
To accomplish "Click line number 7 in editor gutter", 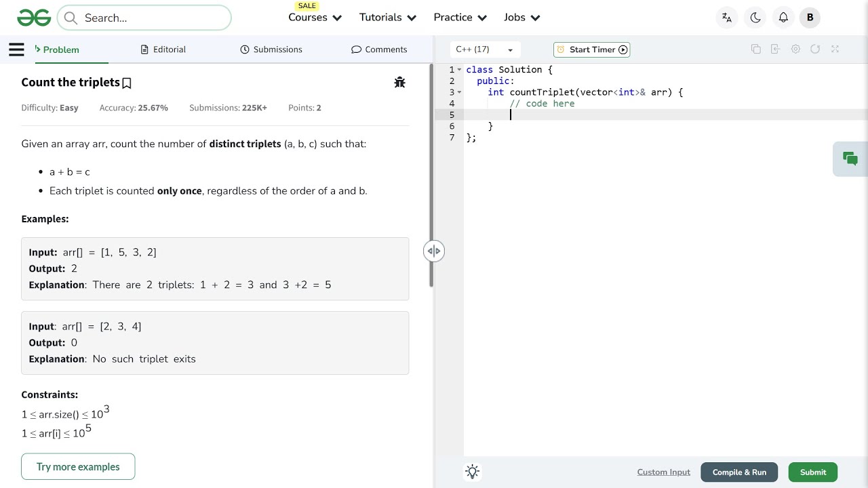I will click(452, 138).
